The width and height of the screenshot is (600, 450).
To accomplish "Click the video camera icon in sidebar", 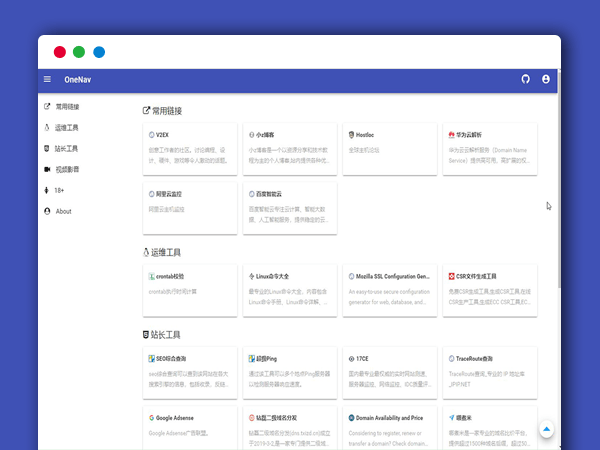I will pos(47,169).
